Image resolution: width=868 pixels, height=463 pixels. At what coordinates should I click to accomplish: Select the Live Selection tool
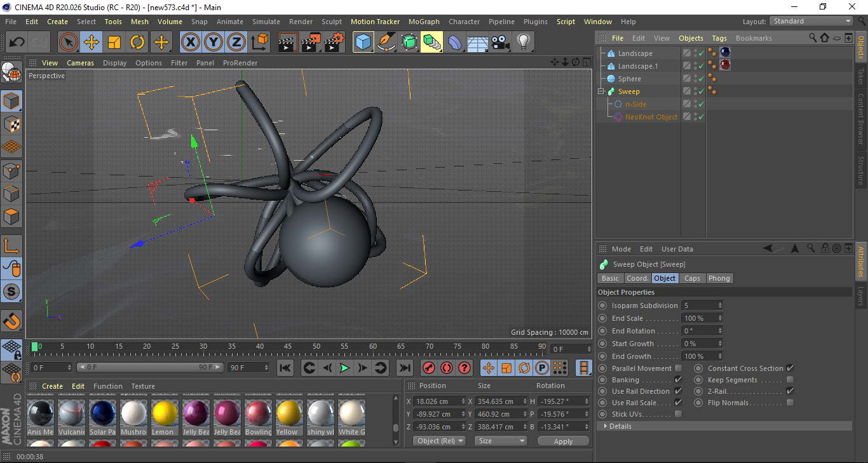tap(69, 43)
